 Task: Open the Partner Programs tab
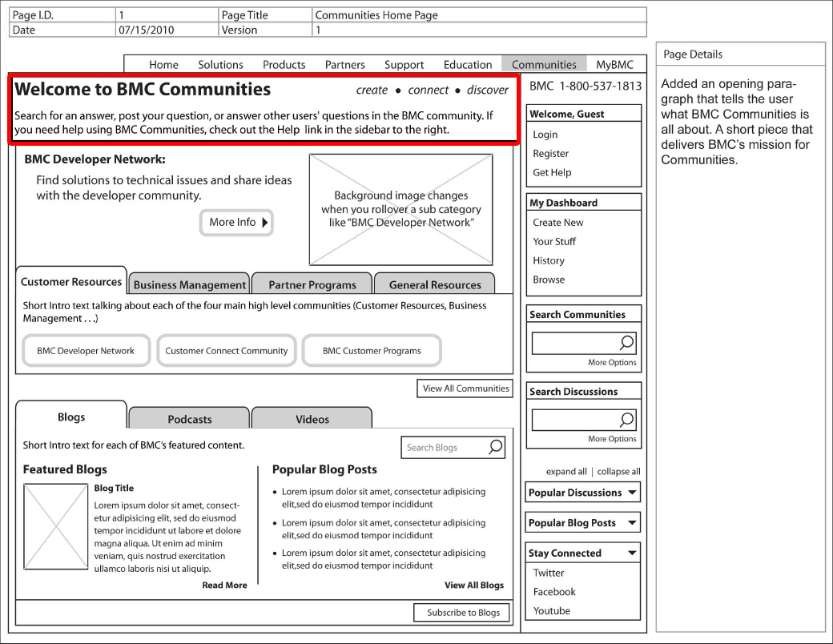[312, 284]
